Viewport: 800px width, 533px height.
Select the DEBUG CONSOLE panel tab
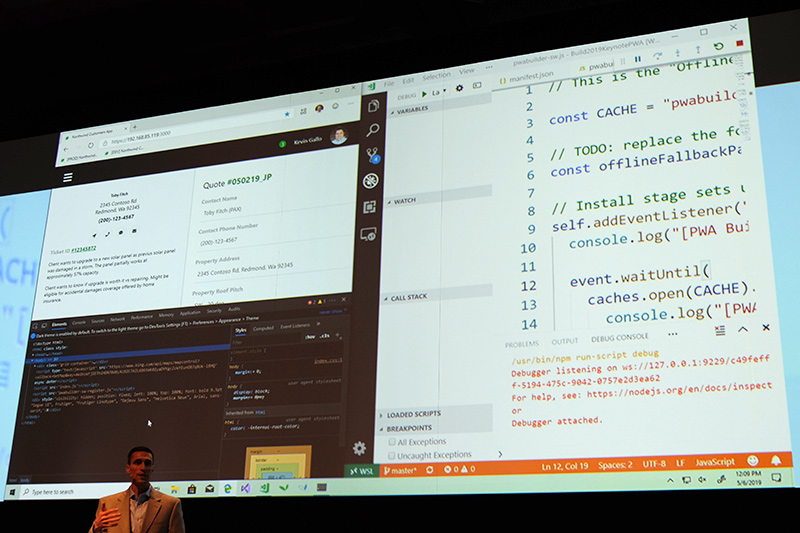(619, 338)
